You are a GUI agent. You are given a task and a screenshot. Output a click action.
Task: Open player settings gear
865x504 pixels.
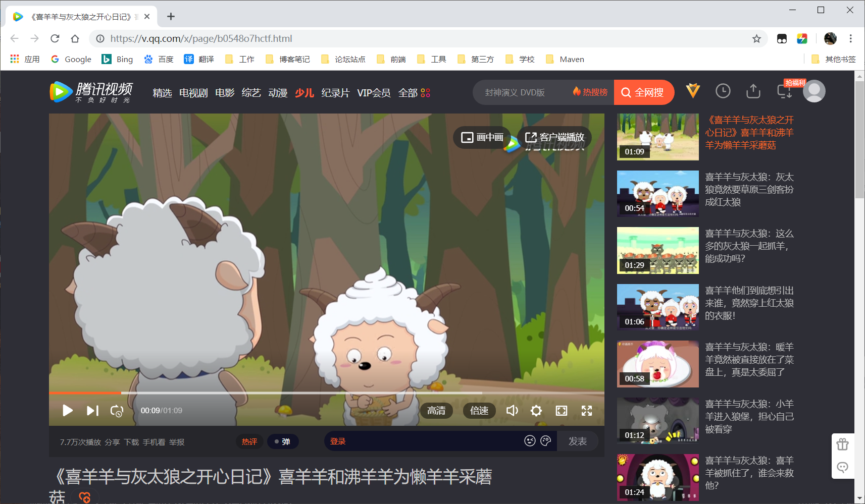point(536,411)
